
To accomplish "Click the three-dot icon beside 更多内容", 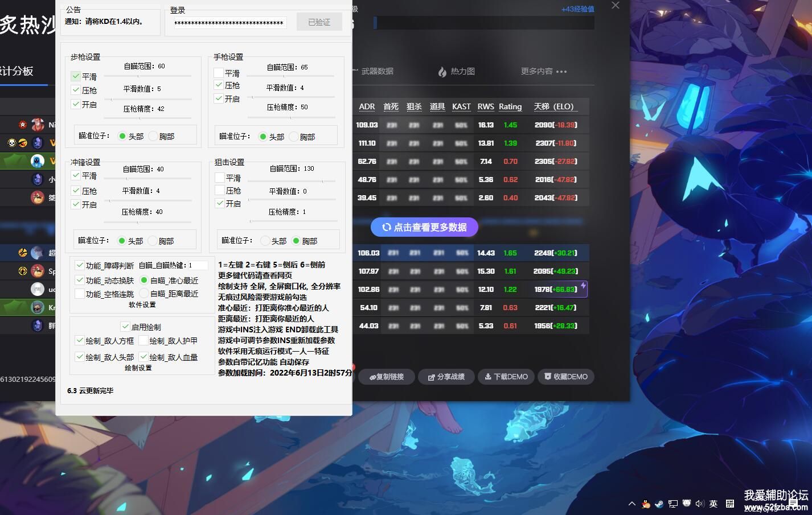I will tap(561, 72).
